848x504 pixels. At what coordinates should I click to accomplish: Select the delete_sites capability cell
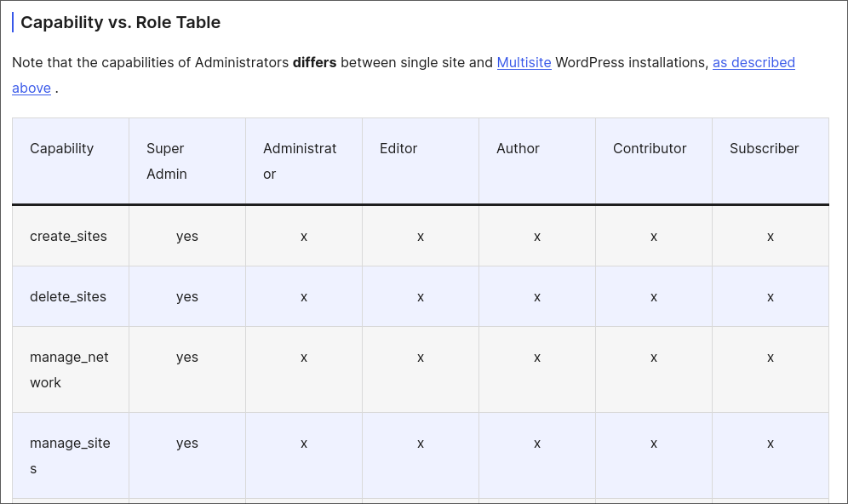[x=68, y=296]
